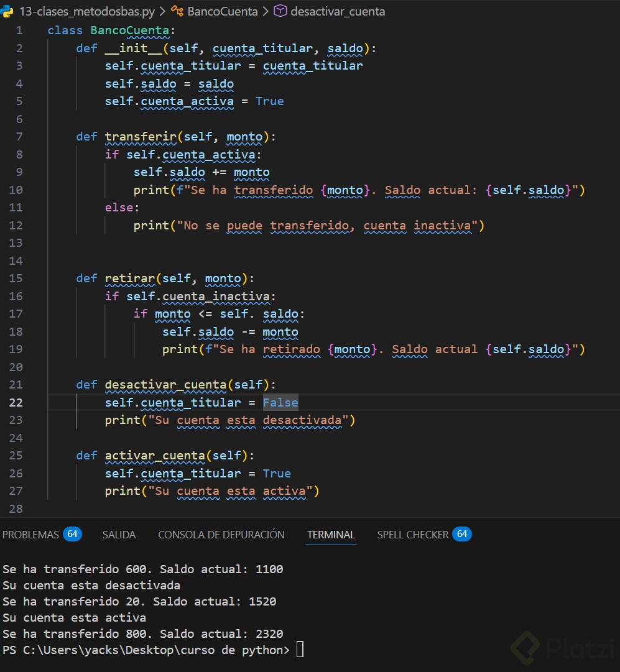Click the True value on line 26
620x672 pixels.
click(x=277, y=474)
